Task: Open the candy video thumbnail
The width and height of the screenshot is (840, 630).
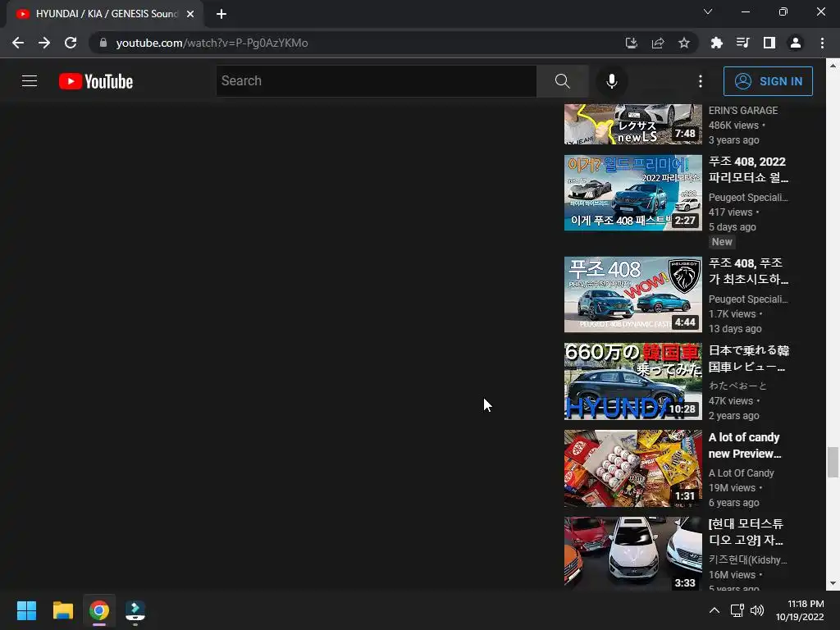Action: [632, 468]
